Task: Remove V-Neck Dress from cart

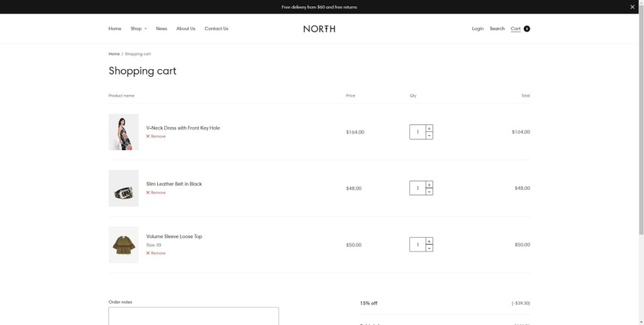Action: pyautogui.click(x=156, y=136)
